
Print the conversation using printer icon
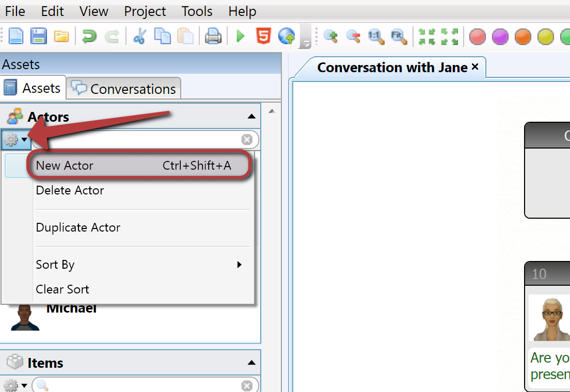[x=213, y=36]
